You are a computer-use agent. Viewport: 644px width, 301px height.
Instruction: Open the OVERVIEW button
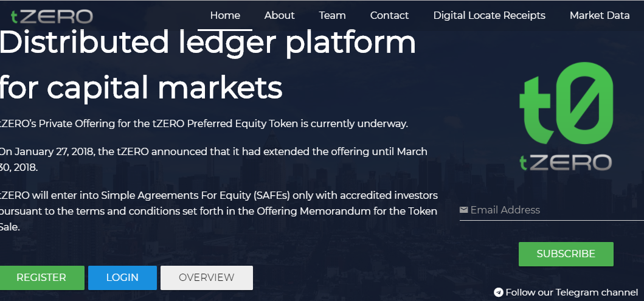[206, 277]
